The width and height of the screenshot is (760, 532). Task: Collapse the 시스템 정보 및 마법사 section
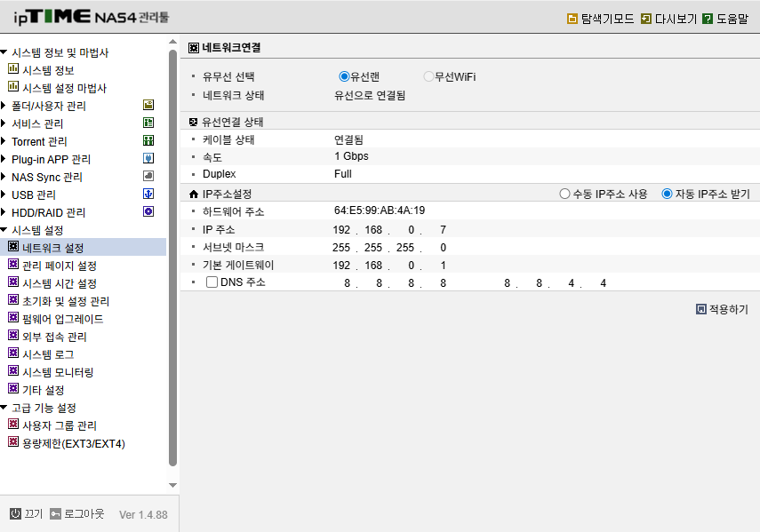(4, 52)
